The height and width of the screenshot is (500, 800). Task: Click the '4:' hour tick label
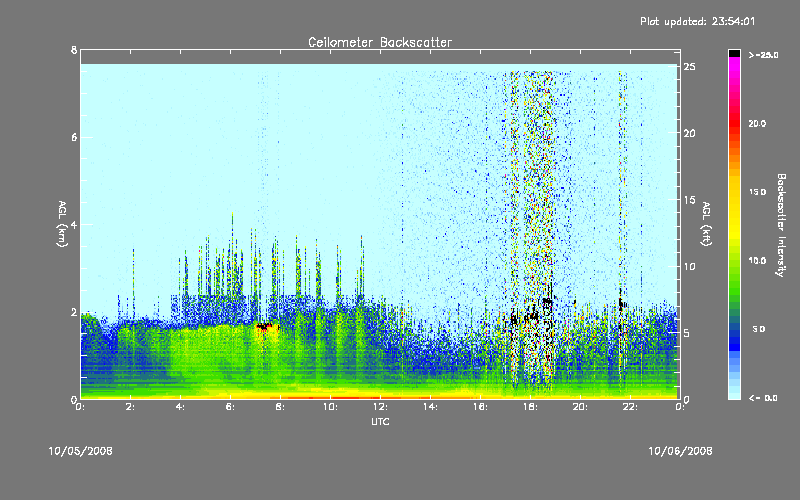(181, 407)
